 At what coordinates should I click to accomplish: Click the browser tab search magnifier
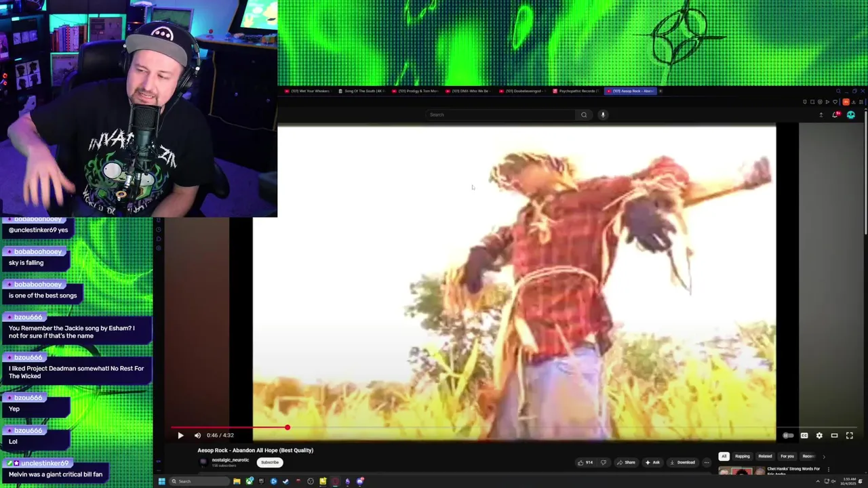click(838, 91)
